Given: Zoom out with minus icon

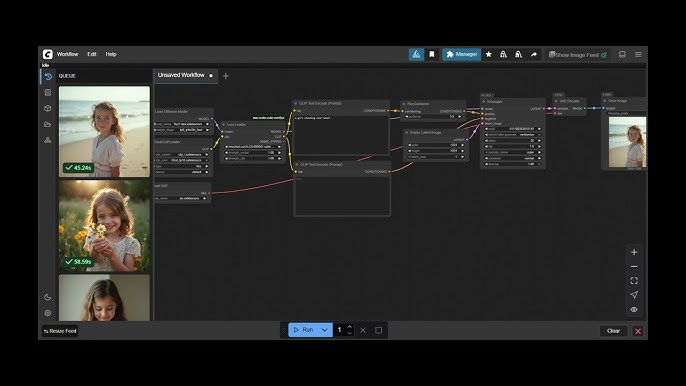Looking at the screenshot, I should pos(634,267).
